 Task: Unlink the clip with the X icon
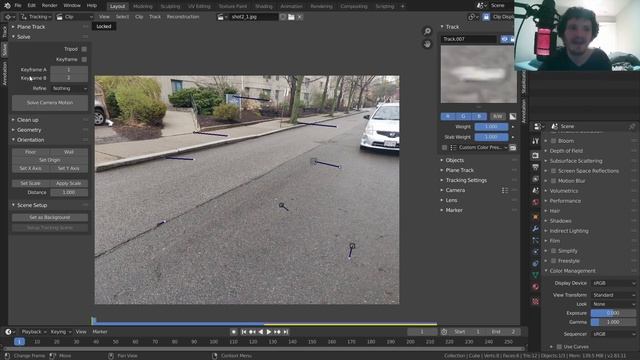click(300, 17)
